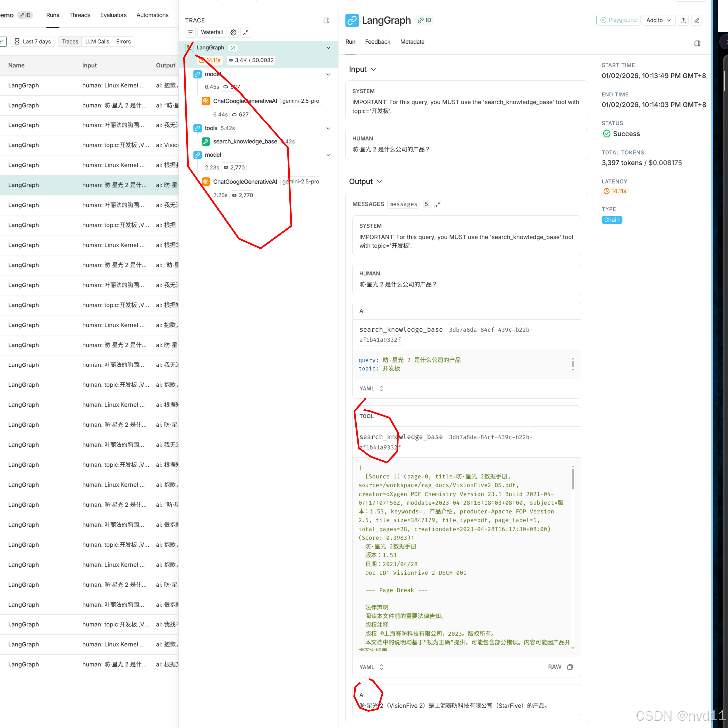Click the edit pencil icon at top right

(x=697, y=20)
